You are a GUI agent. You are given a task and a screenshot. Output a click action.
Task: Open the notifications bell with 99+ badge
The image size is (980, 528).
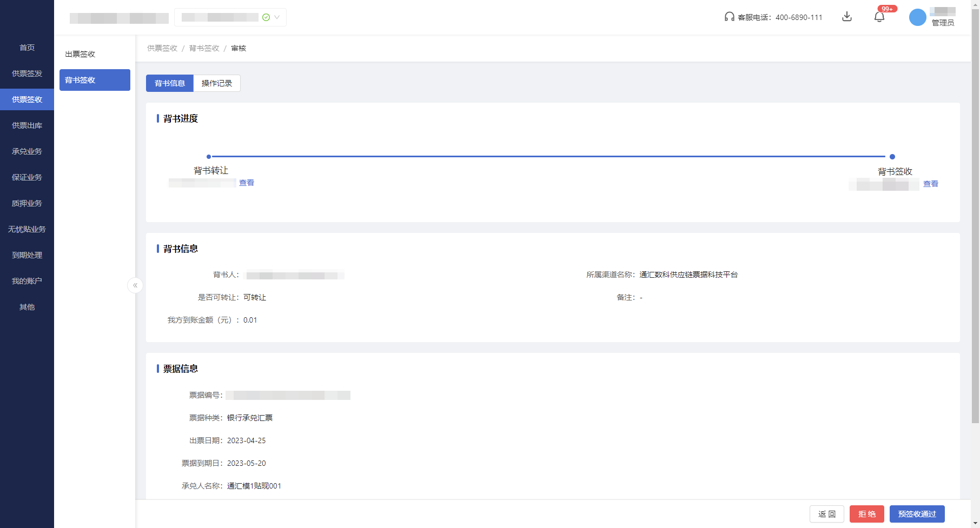(879, 17)
